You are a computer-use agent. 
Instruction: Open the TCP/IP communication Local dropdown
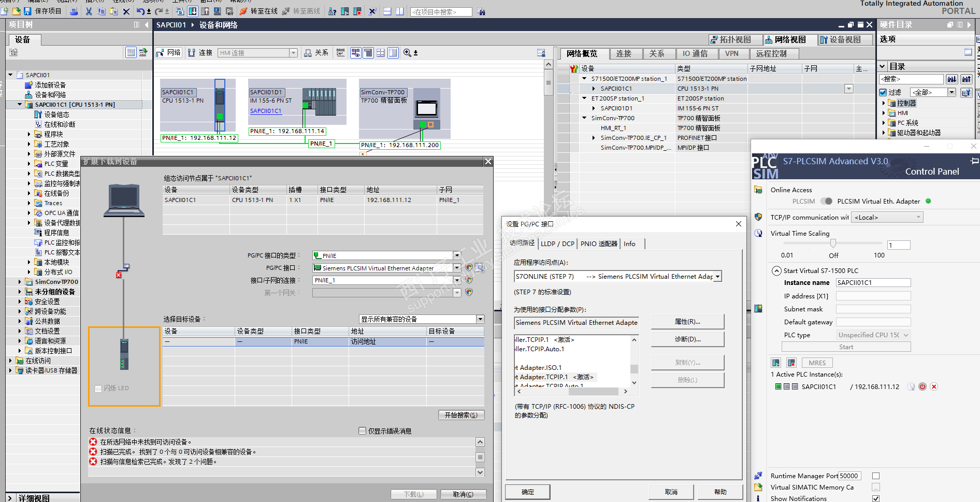coord(888,218)
